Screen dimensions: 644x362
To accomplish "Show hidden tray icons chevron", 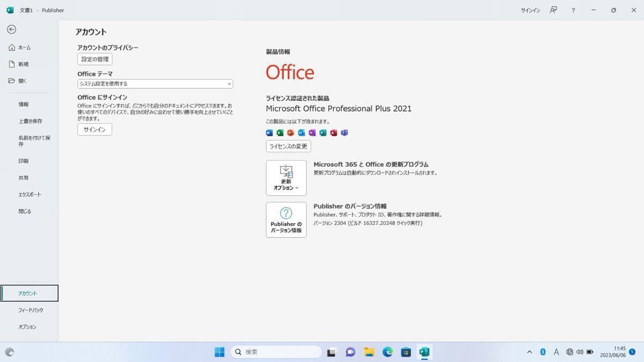I will (530, 352).
